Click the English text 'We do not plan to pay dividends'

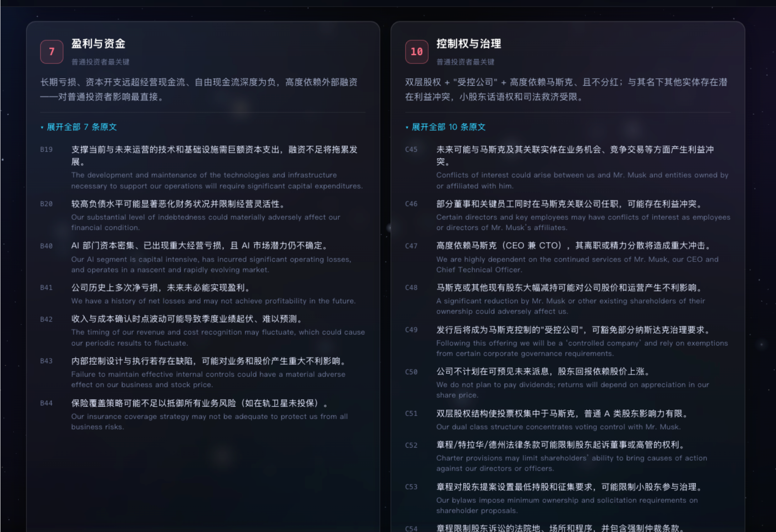point(573,390)
